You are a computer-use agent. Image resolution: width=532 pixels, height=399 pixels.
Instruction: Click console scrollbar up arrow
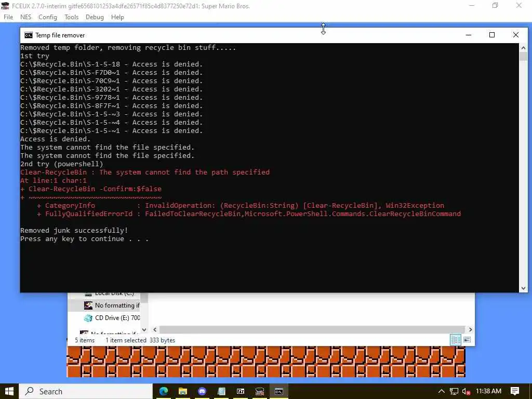click(x=523, y=47)
